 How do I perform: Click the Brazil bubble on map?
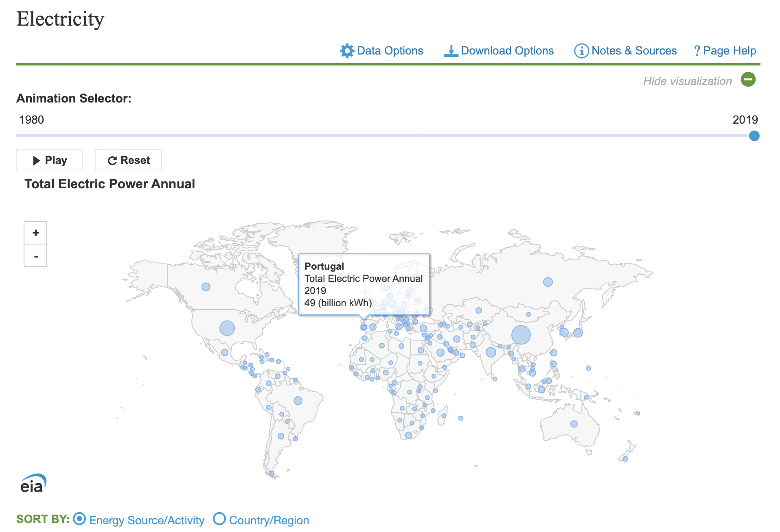(298, 401)
